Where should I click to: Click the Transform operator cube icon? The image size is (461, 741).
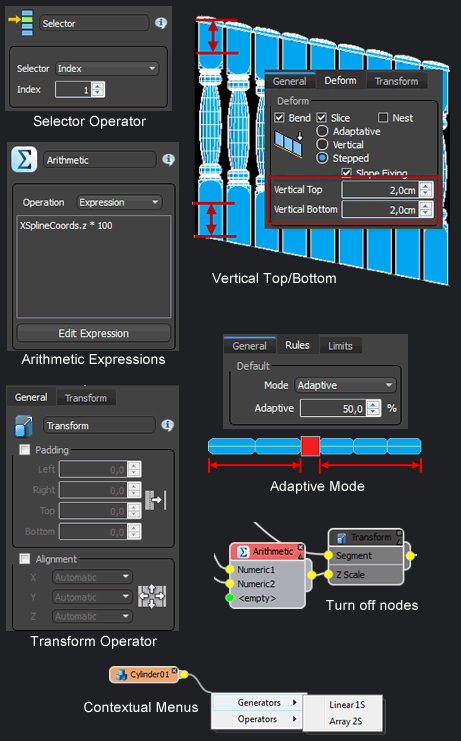coord(24,425)
